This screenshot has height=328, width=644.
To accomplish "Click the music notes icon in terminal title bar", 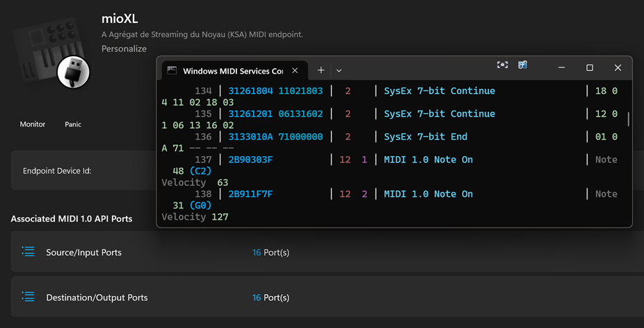I will [522, 65].
